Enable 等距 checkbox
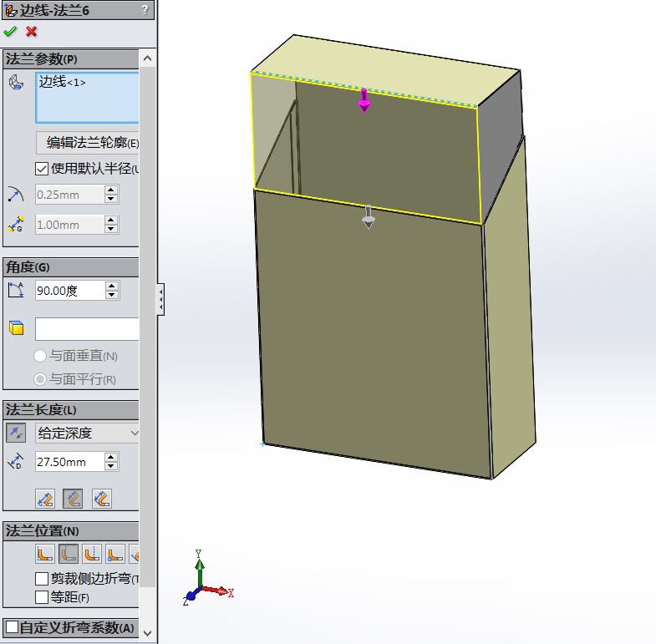Screen dimensions: 656x644 42,597
